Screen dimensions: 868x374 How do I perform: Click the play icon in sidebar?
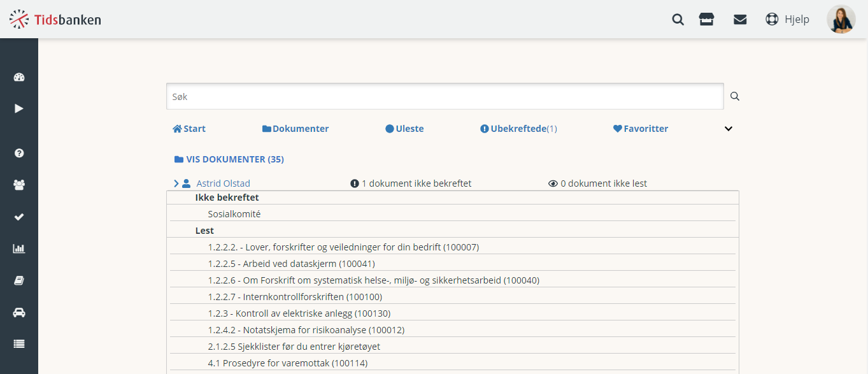pyautogui.click(x=18, y=108)
